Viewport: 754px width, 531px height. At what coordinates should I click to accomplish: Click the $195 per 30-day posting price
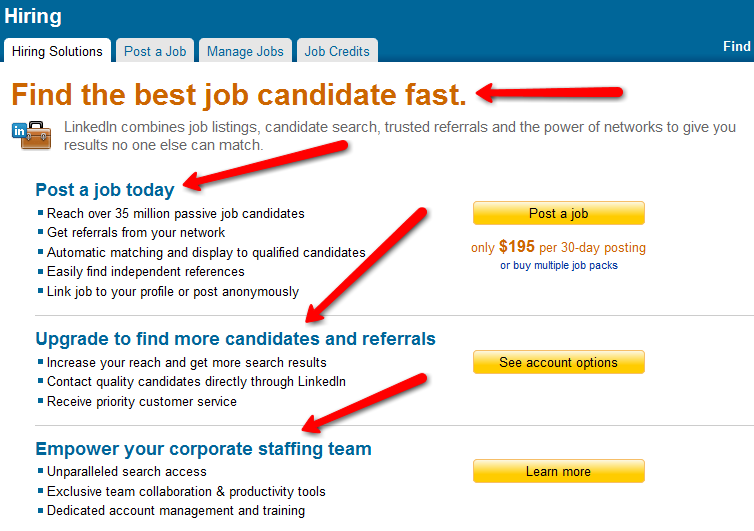point(558,247)
